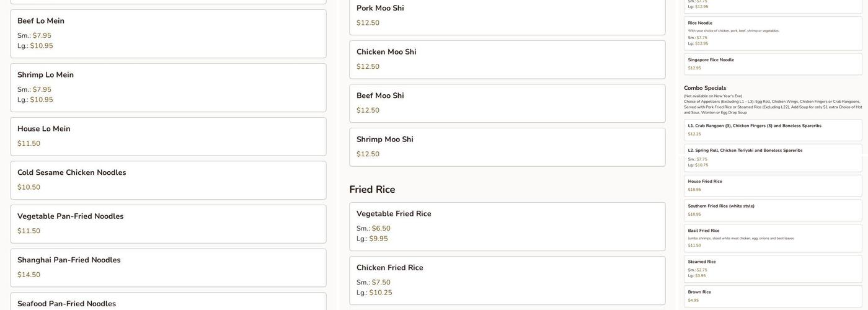The image size is (868, 310).
Task: Select Basil Fried Rice in side panel
Action: coord(773,238)
